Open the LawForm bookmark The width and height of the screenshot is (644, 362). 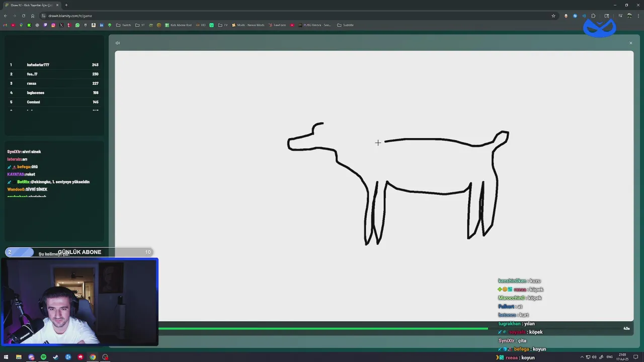tap(277, 25)
